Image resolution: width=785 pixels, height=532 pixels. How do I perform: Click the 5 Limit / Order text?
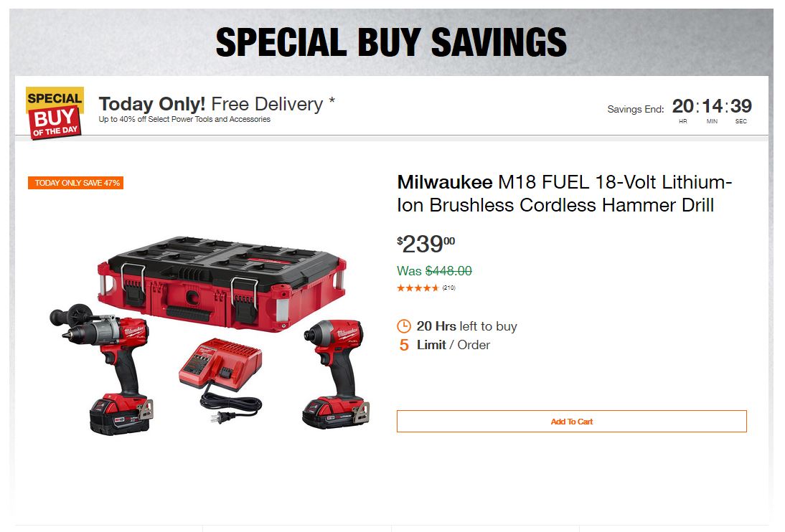pos(445,345)
